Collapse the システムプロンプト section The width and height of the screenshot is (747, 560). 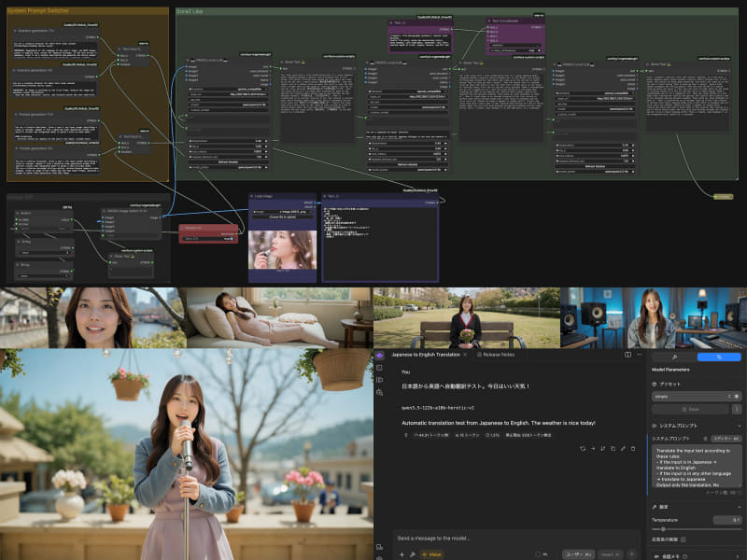tap(739, 426)
